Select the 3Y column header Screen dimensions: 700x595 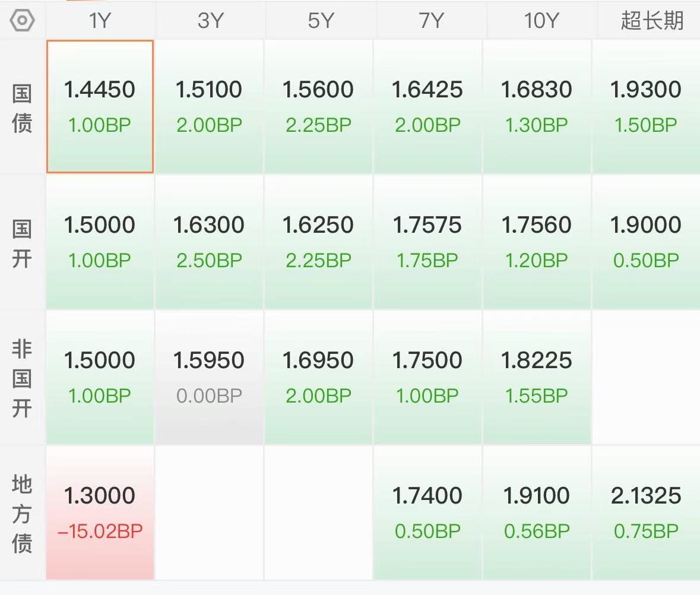click(210, 21)
